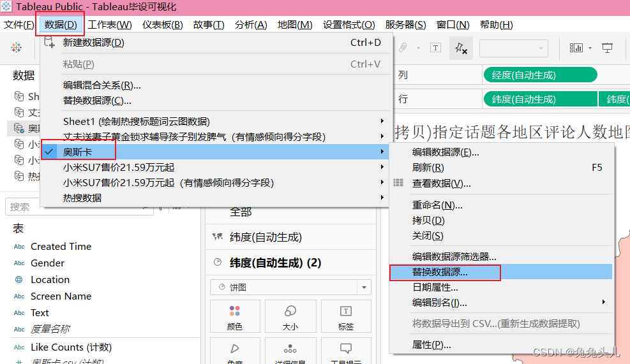Open the 文件(F) menu
The width and height of the screenshot is (630, 364).
pyautogui.click(x=19, y=25)
